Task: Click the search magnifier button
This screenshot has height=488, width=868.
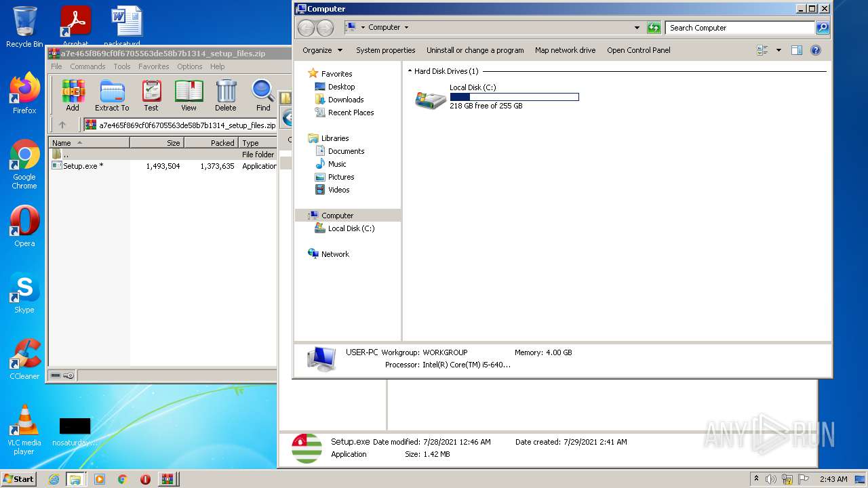Action: (823, 28)
